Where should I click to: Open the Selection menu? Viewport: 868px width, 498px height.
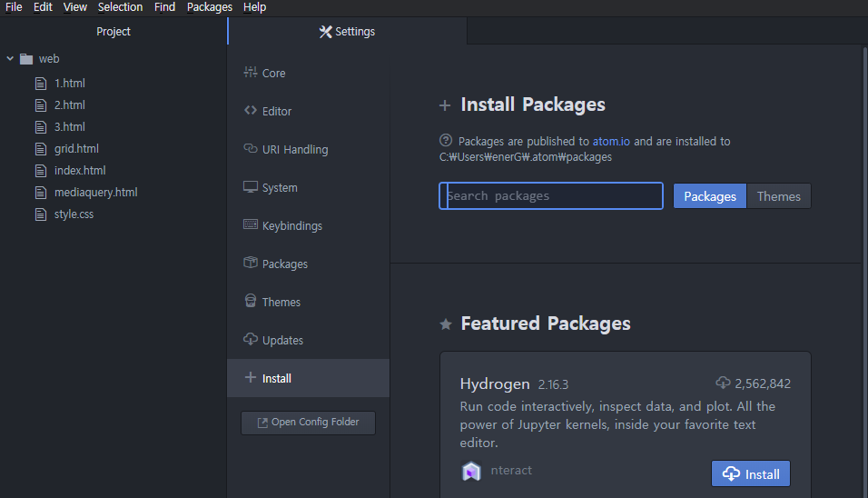click(120, 7)
